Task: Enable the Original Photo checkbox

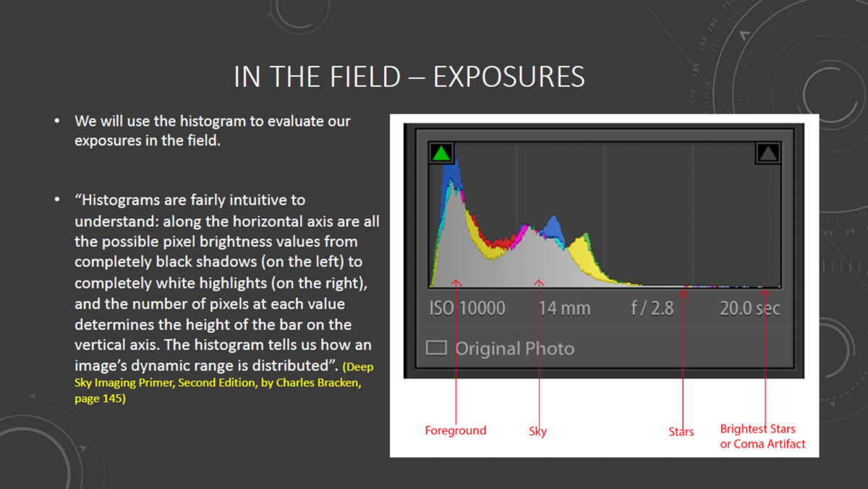Action: 436,348
